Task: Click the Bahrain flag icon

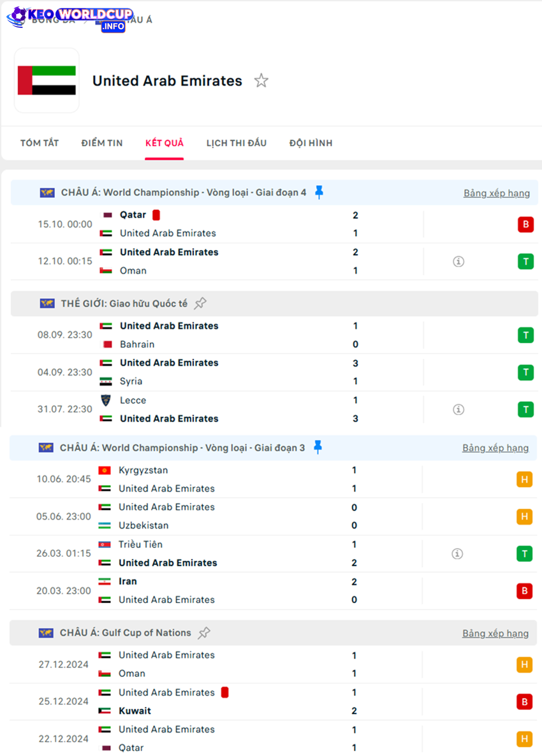Action: [x=106, y=344]
